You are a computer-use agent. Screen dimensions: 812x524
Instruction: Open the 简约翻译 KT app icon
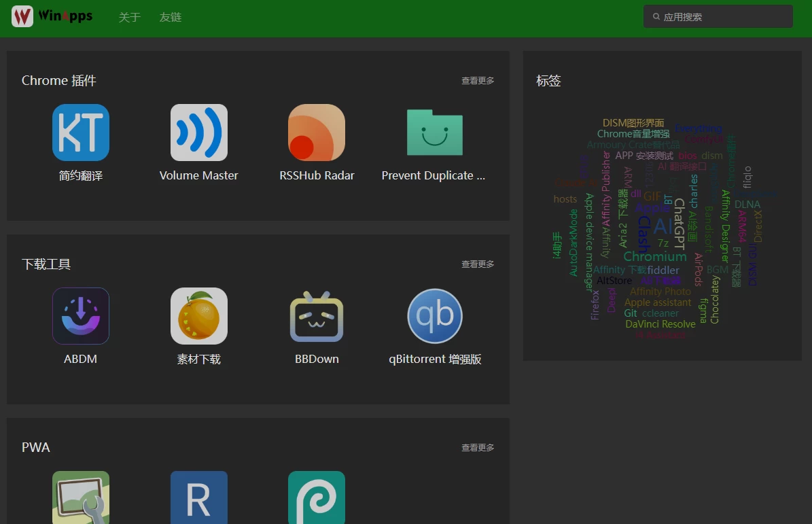81,133
